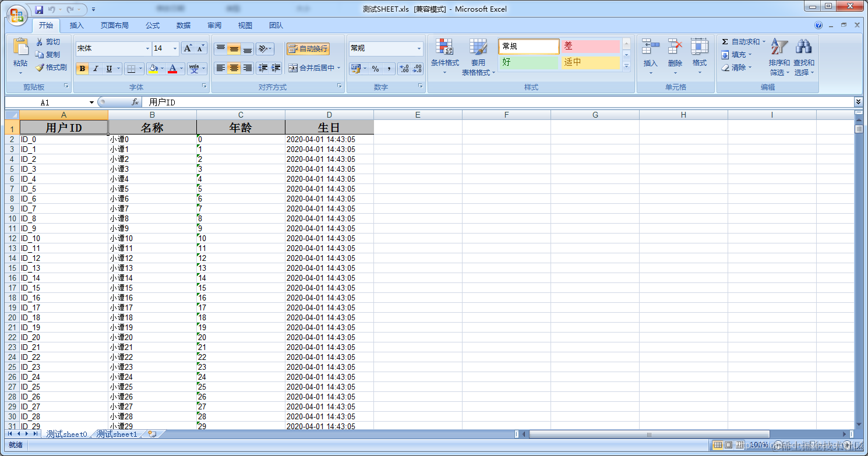Increase decimal places
Screen dimensions: 868x456
(404, 69)
